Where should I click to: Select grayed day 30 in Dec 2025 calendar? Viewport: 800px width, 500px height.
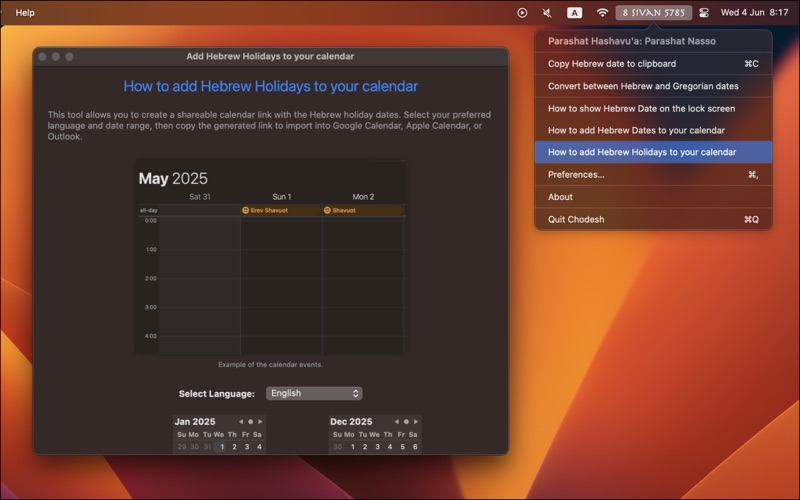point(337,447)
